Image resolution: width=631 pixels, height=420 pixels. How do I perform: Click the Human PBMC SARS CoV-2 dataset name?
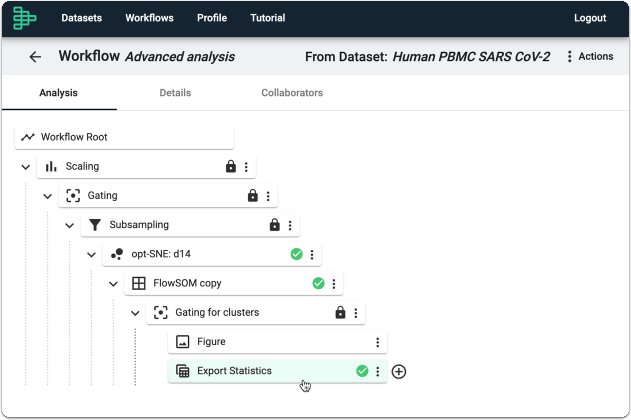[x=471, y=57]
